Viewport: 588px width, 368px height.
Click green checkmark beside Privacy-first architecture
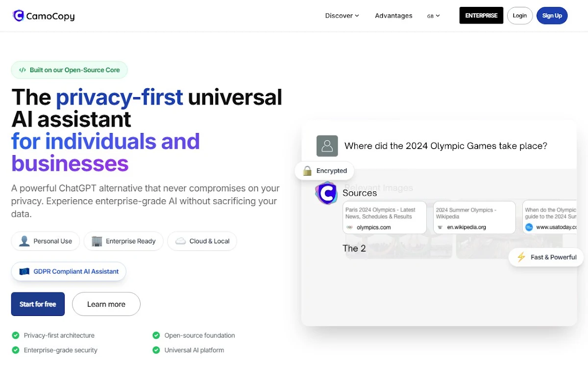coord(15,336)
